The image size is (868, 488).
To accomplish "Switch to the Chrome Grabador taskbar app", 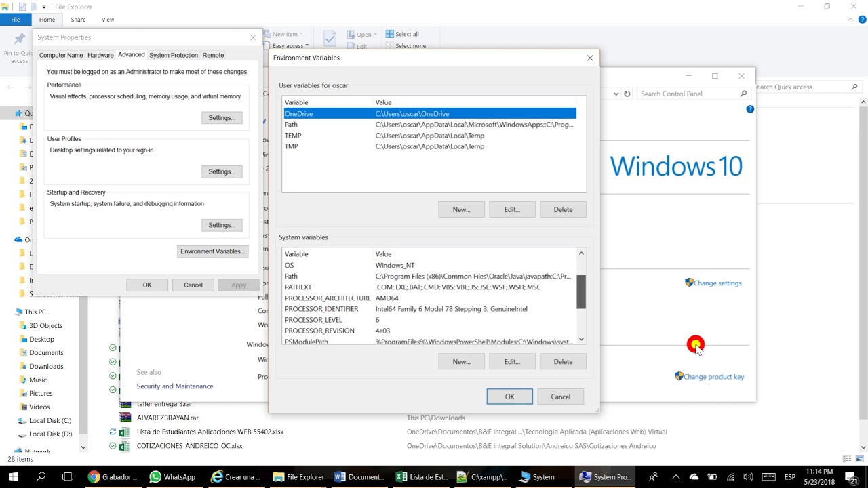I will [x=113, y=476].
